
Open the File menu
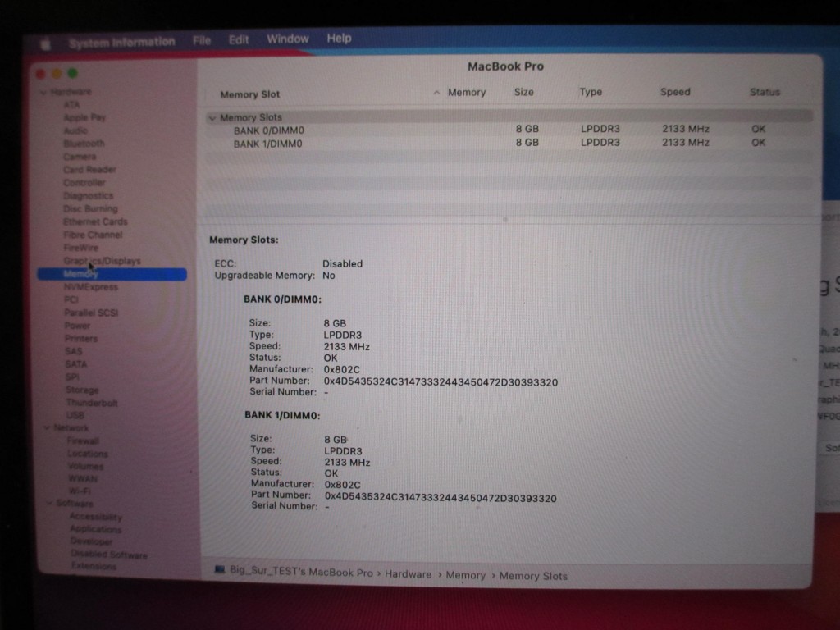pyautogui.click(x=202, y=40)
